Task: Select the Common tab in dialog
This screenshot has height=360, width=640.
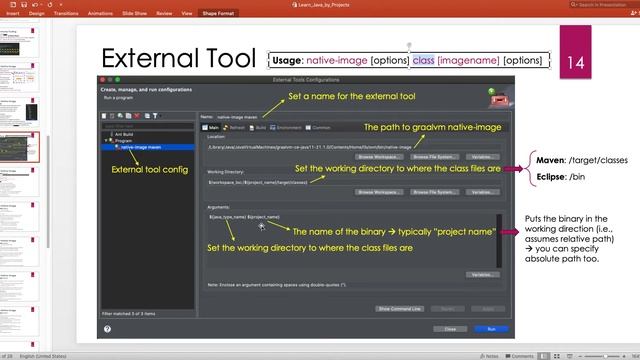Action: pyautogui.click(x=318, y=128)
